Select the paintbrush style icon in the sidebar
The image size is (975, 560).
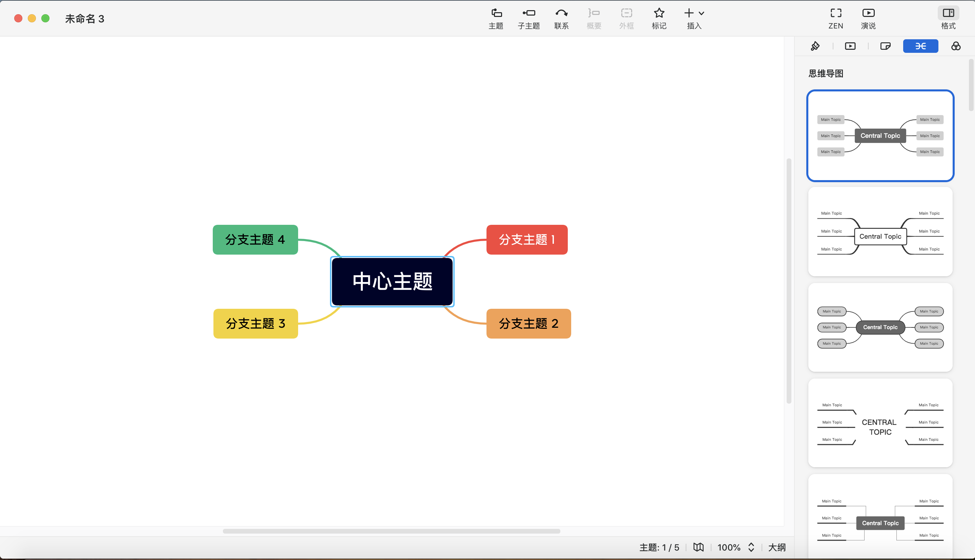815,46
